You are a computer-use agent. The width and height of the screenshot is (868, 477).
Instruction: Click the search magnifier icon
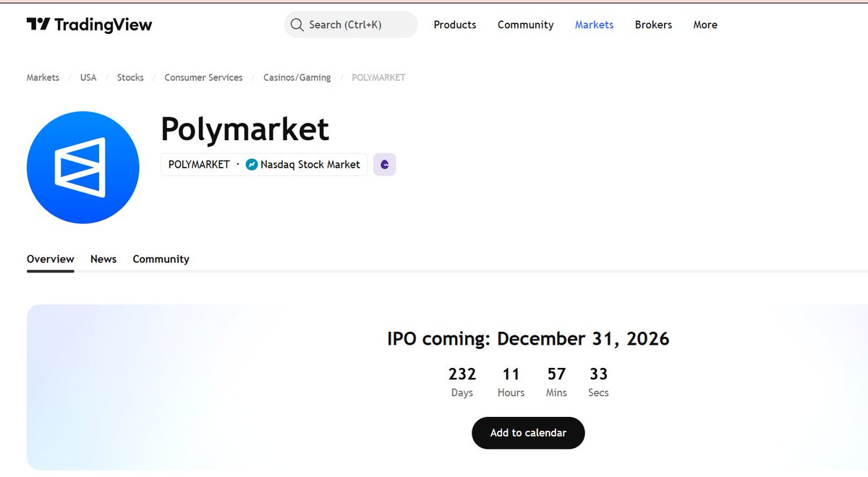click(297, 25)
